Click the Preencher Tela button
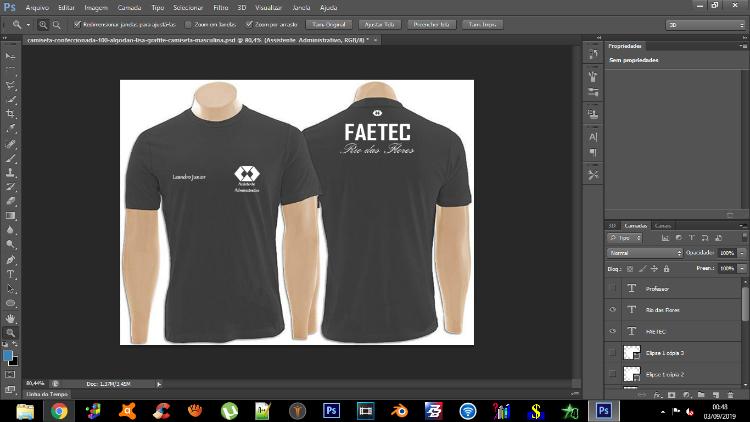750x422 pixels. tap(431, 24)
